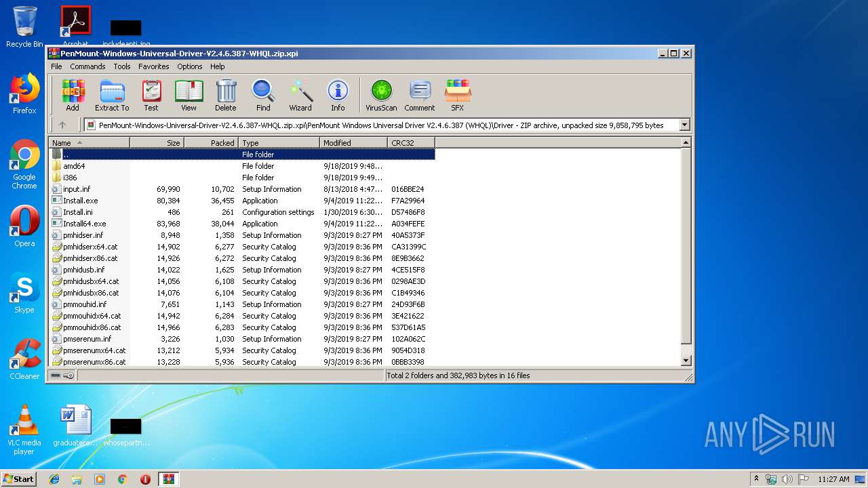Sort by Modified column header
Screen dimensions: 868x488
click(353, 143)
